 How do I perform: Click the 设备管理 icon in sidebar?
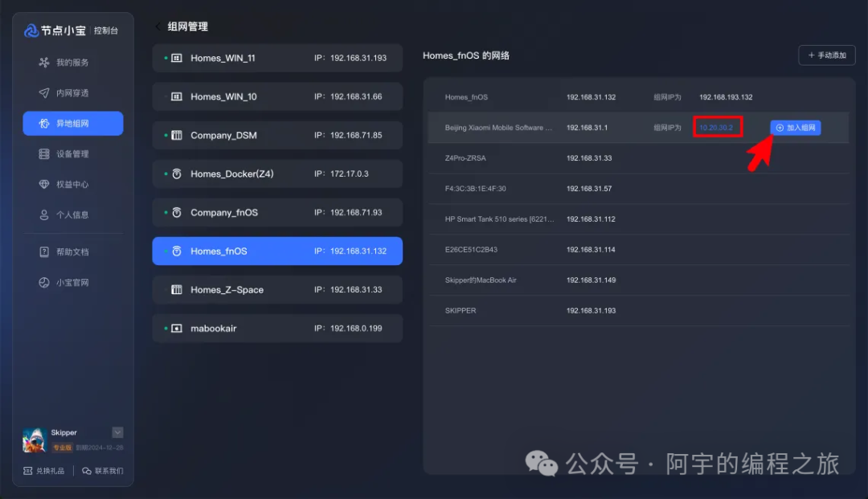pyautogui.click(x=44, y=154)
